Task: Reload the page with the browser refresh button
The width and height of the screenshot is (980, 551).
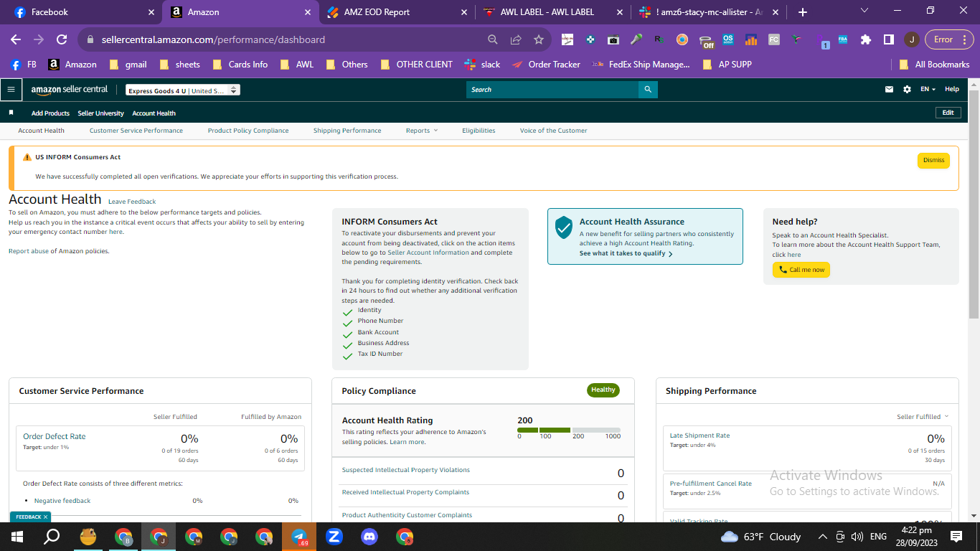Action: click(62, 39)
